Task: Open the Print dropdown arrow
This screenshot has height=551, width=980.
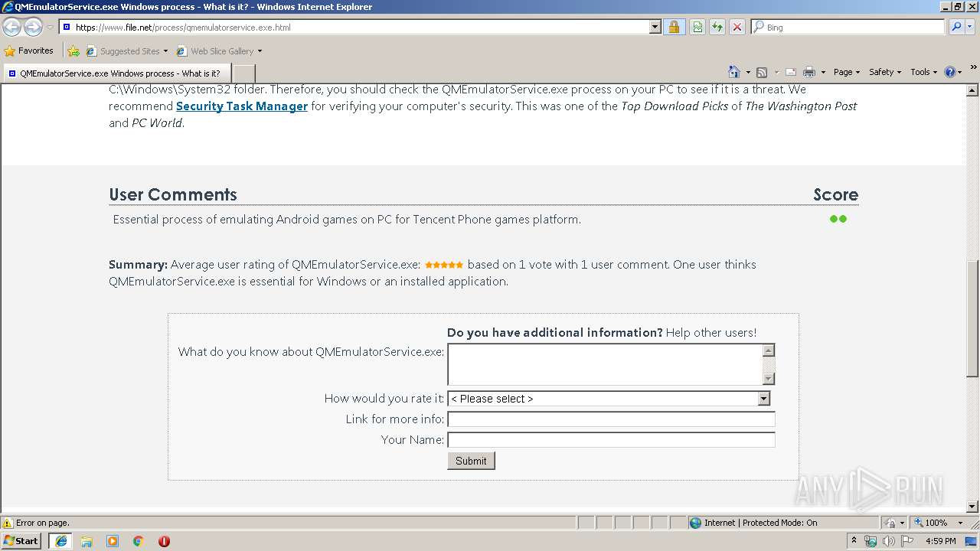Action: coord(823,72)
